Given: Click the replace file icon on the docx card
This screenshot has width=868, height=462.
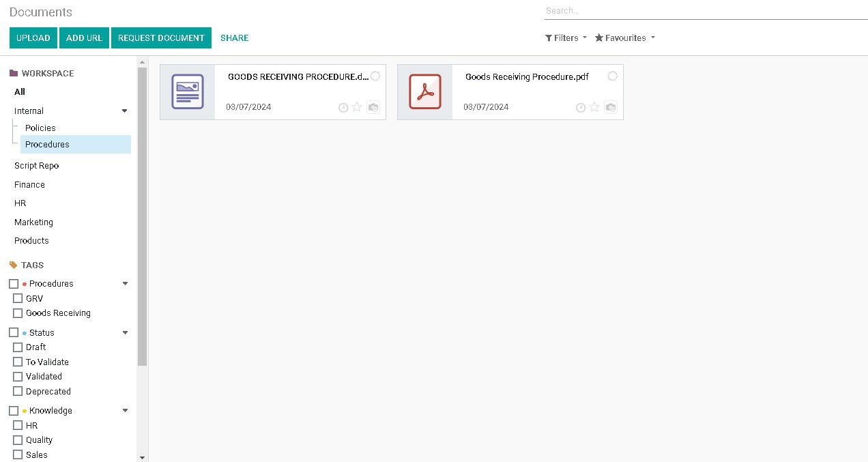Looking at the screenshot, I should click(x=373, y=107).
